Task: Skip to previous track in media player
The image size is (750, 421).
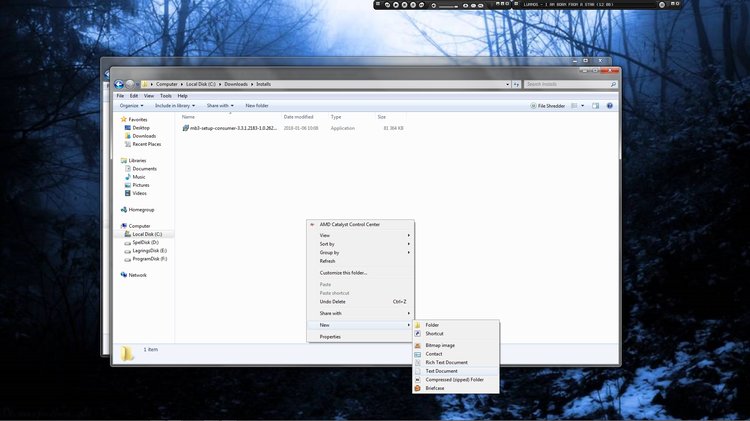Action: [x=387, y=5]
